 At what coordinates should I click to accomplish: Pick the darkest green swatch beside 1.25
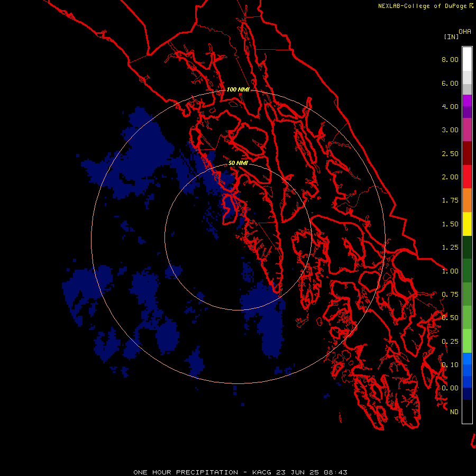[x=467, y=248]
